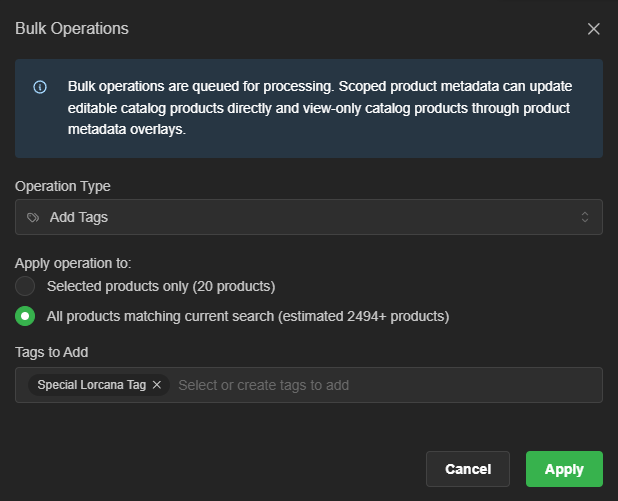Click the up-down chevron of Add Tags selector
Image resolution: width=618 pixels, height=501 pixels.
(585, 217)
